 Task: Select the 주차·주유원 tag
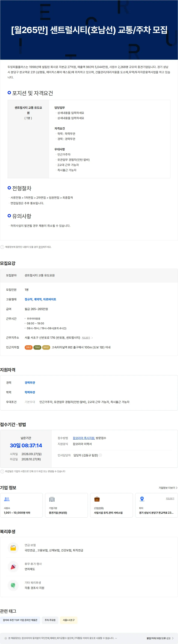50,620
